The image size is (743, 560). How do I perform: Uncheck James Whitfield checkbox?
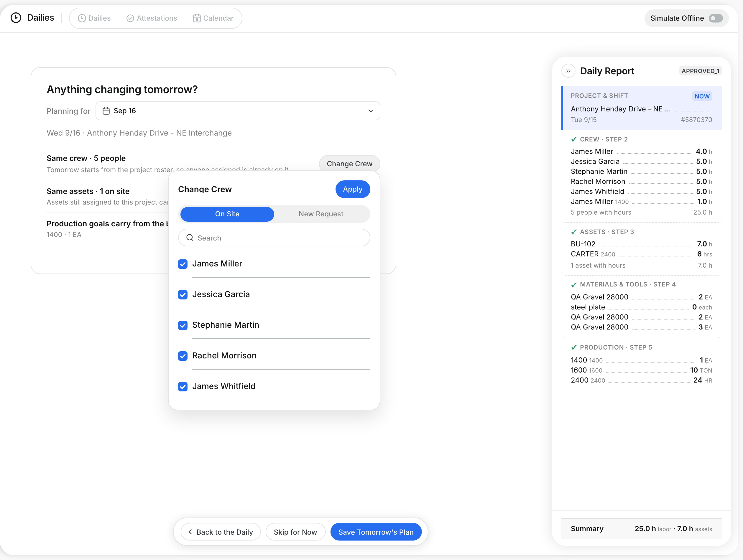[183, 386]
